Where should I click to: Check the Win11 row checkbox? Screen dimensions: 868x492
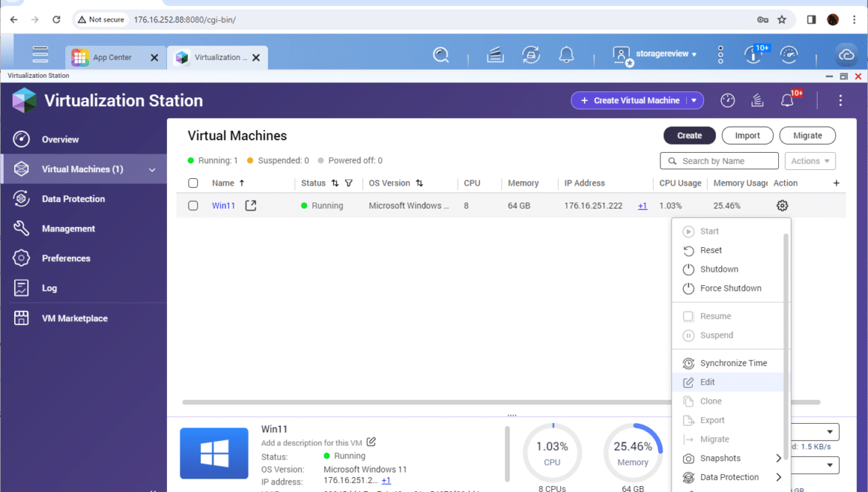tap(193, 206)
